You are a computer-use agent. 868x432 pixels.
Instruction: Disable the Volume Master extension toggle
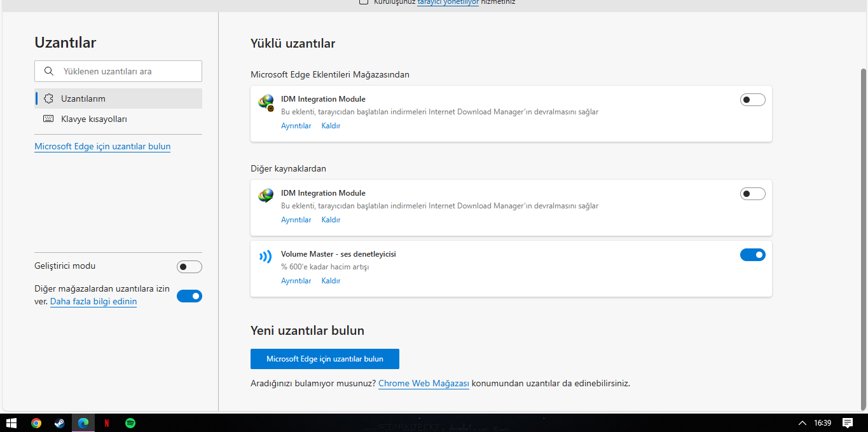coord(753,255)
